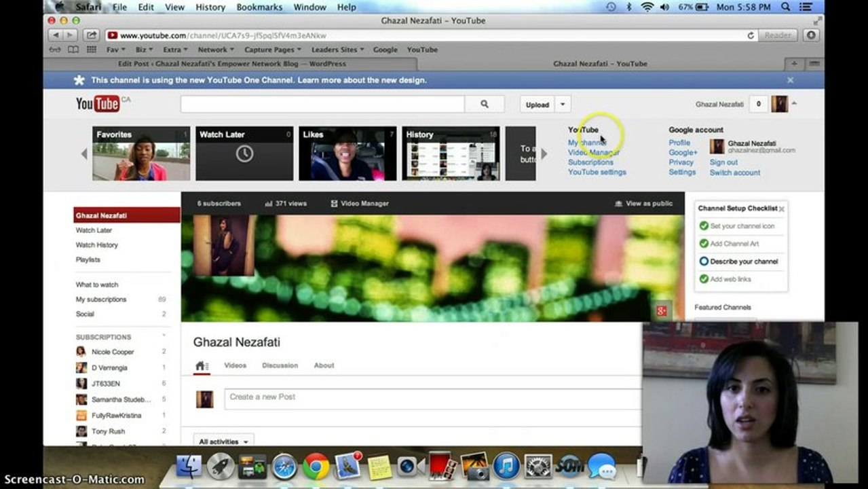The image size is (868, 489).
Task: Click Safari's back navigation arrow
Action: (x=56, y=35)
